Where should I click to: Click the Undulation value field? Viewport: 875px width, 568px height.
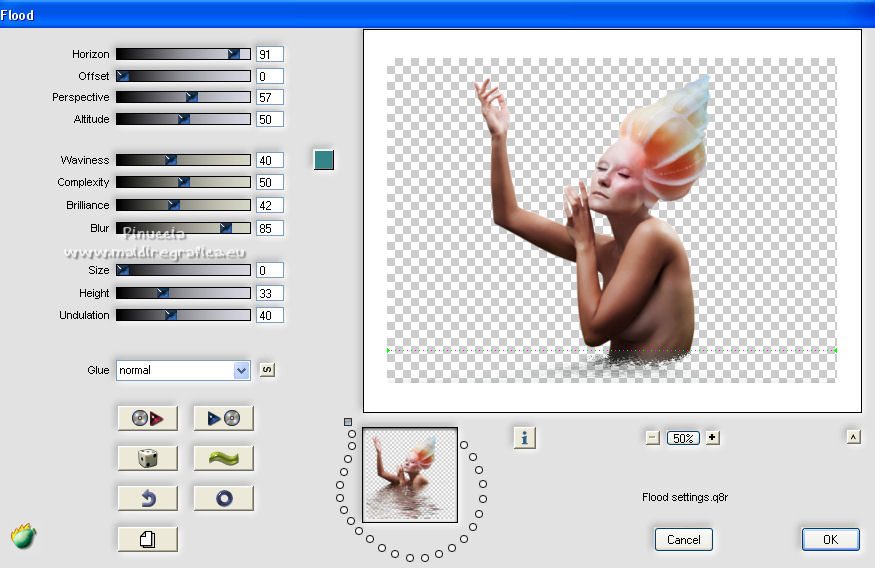(x=270, y=315)
